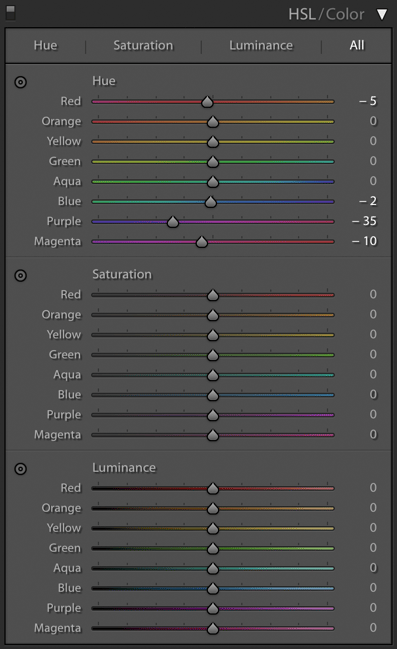This screenshot has height=649, width=397.
Task: Activate the Luminance targeted adjustment tool
Action: (x=20, y=469)
